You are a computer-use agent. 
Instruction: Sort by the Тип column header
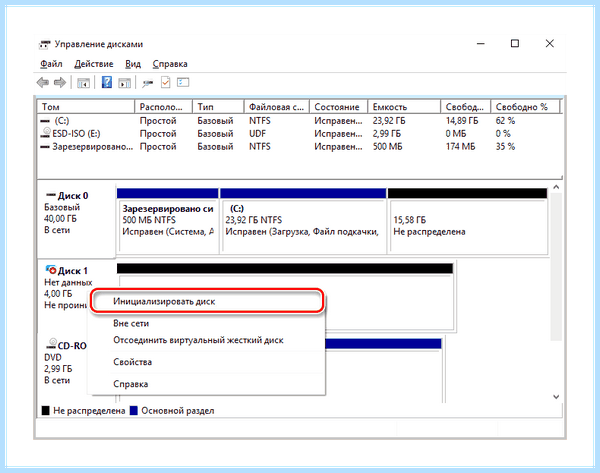(x=218, y=107)
